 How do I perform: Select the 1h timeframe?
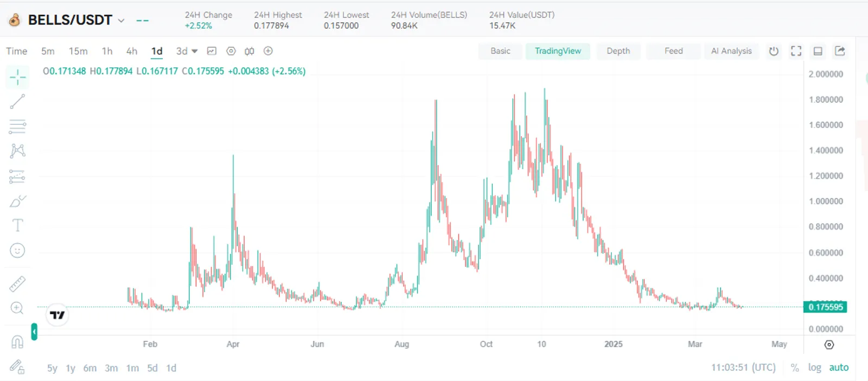107,51
